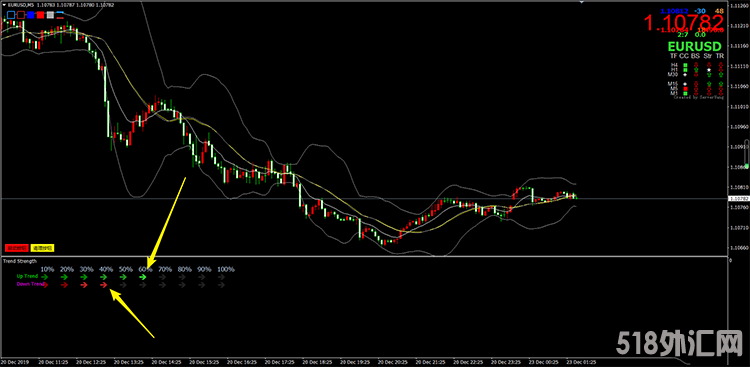The image size is (750, 367).
Task: Click the Str column header
Action: click(x=708, y=56)
